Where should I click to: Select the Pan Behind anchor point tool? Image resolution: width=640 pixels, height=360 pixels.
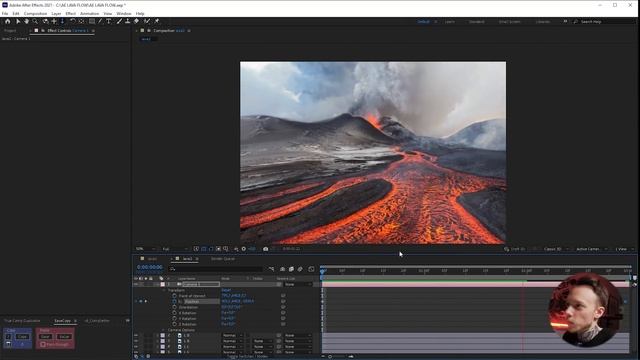81,21
